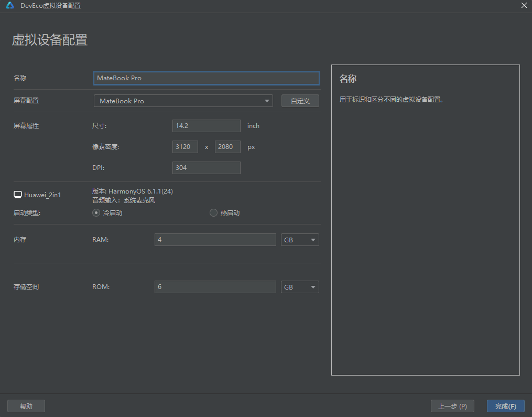Click the 屏幕配置 label
Screen dimensions: 532x417
pos(26,101)
